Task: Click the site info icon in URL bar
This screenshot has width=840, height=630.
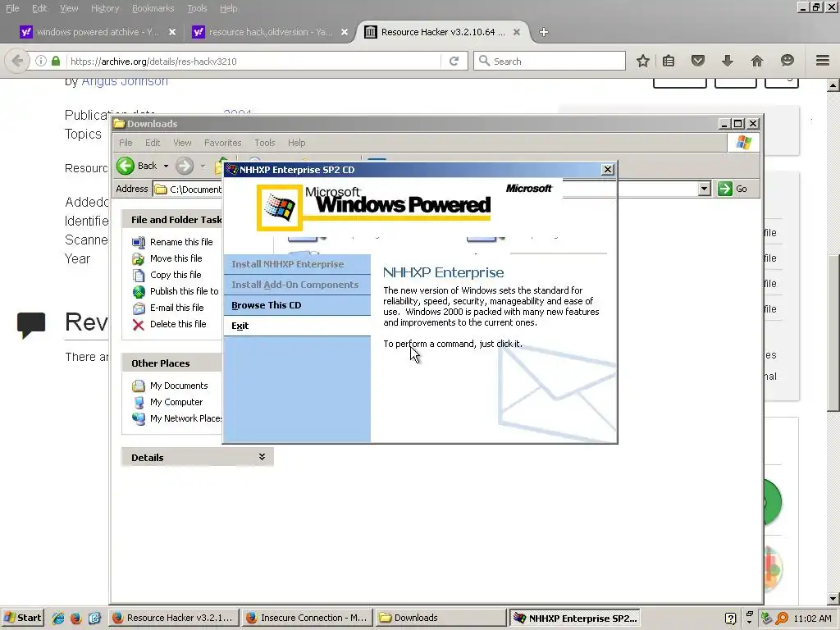Action: (40, 61)
